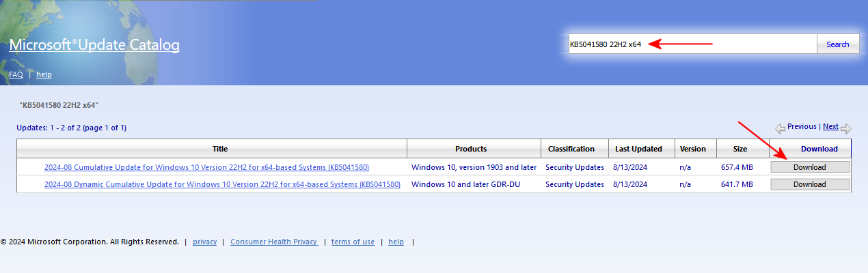This screenshot has width=868, height=273.
Task: Open the terms of use footer link
Action: (x=353, y=242)
